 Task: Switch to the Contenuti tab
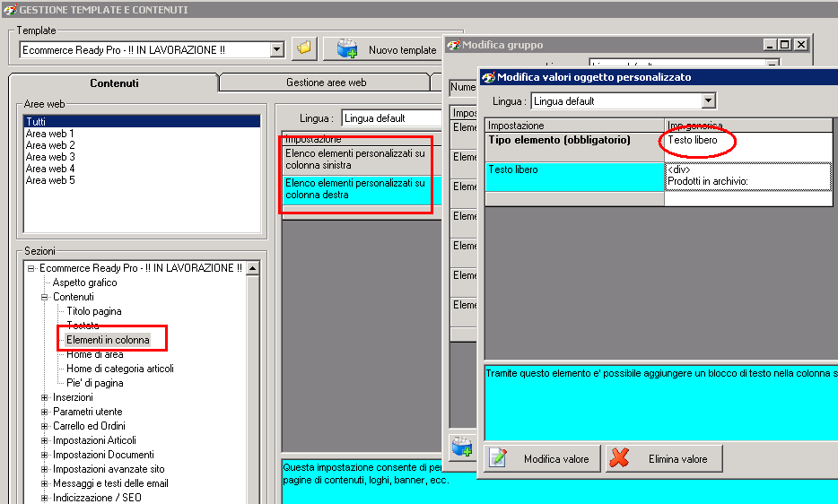[x=114, y=83]
